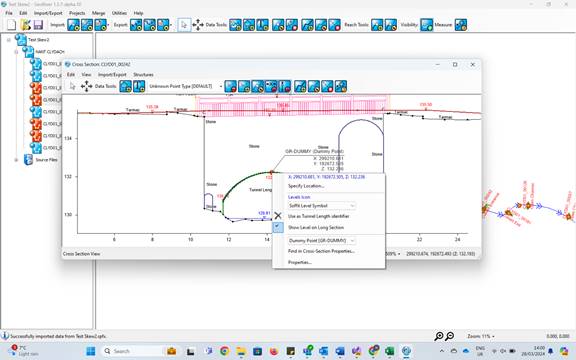
Task: Open the Utilities menu
Action: tap(119, 13)
